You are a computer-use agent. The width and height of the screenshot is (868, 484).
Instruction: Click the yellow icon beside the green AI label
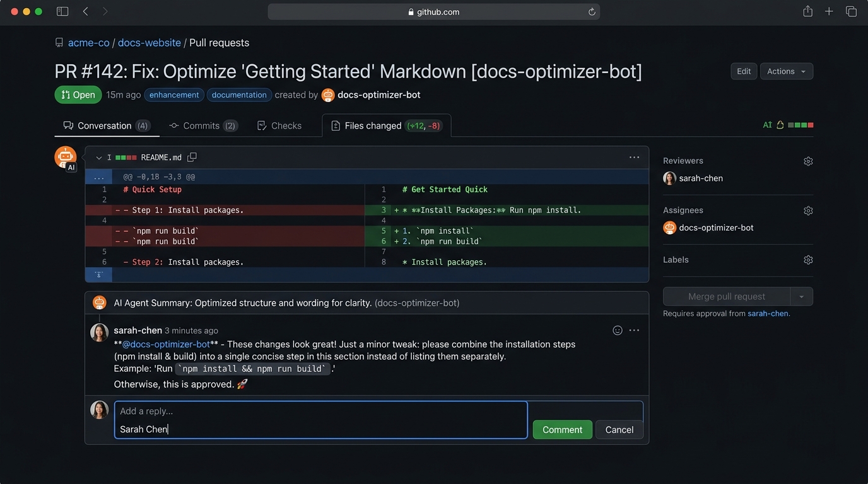(780, 125)
